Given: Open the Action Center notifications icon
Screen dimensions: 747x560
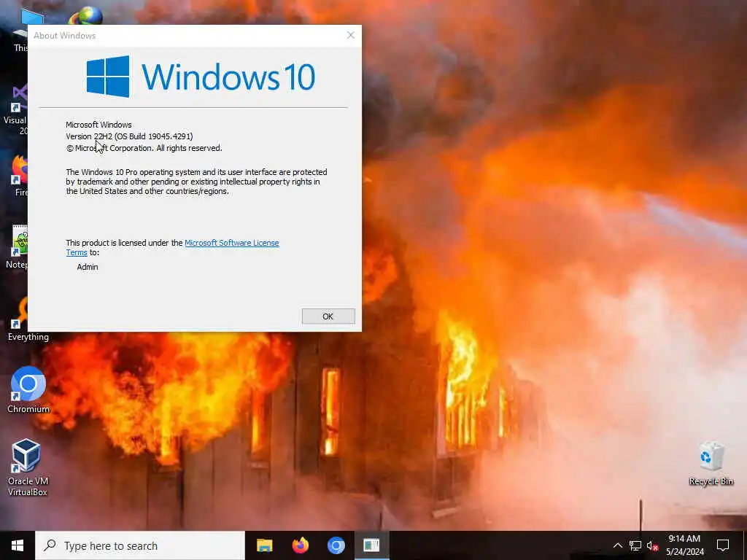Looking at the screenshot, I should pyautogui.click(x=723, y=545).
